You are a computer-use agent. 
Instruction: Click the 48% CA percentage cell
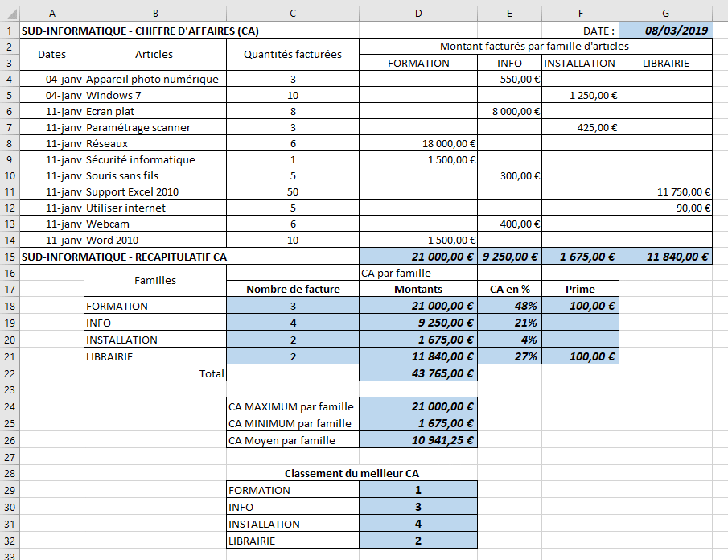[x=509, y=306]
